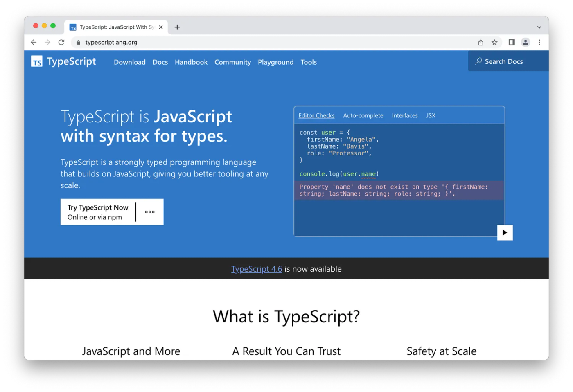573x392 pixels.
Task: Open the Chrome three-dot menu
Action: tap(539, 42)
